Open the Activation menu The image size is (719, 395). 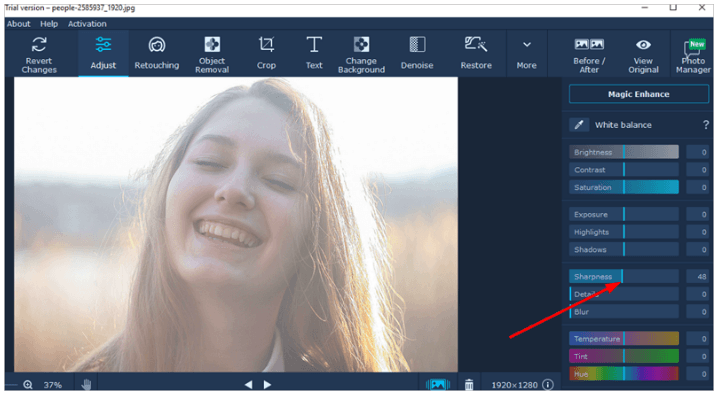87,24
